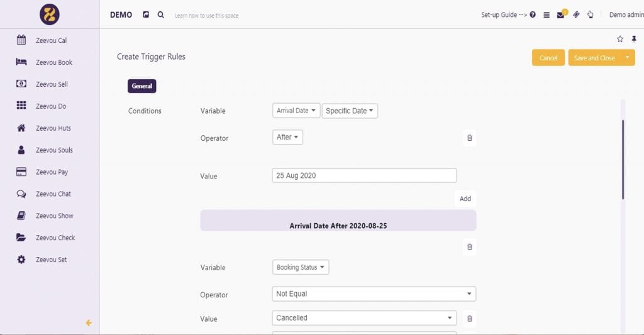The image size is (644, 335).
Task: Go to Zeevou Check menu item
Action: [x=55, y=238]
